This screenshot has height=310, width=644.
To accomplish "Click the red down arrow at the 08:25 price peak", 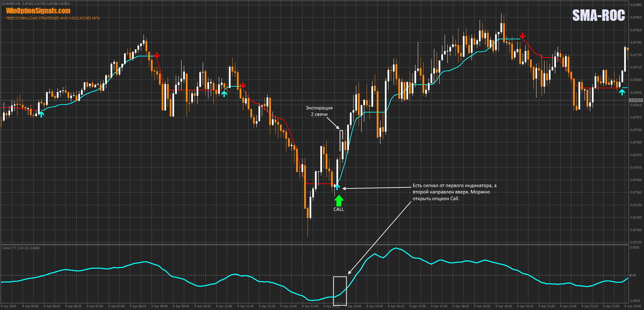I will [x=157, y=55].
